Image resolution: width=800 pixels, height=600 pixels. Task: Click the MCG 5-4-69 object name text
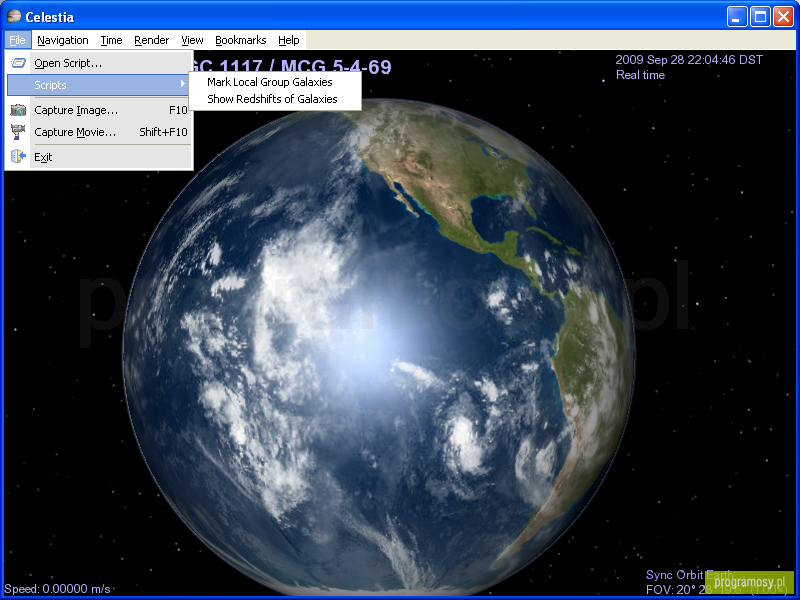(x=336, y=67)
